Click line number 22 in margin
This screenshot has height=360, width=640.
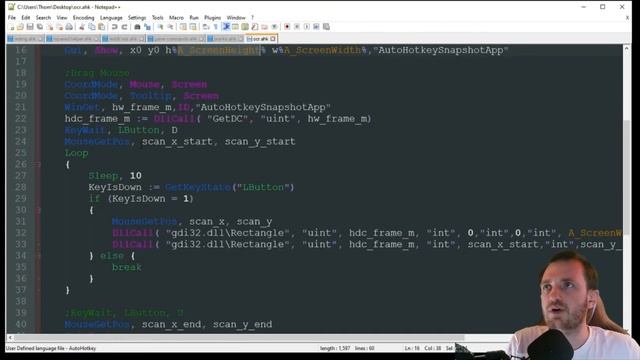(x=21, y=119)
